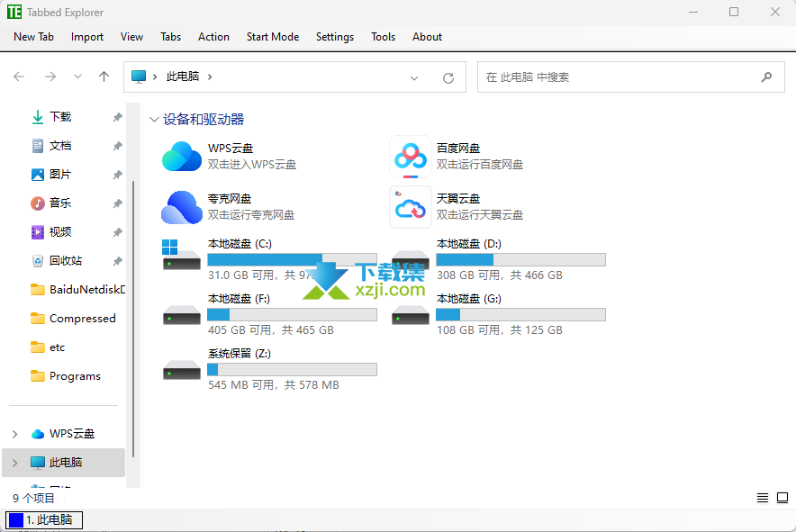Expand the 此电脑 tree node
The width and height of the screenshot is (796, 532).
click(14, 463)
